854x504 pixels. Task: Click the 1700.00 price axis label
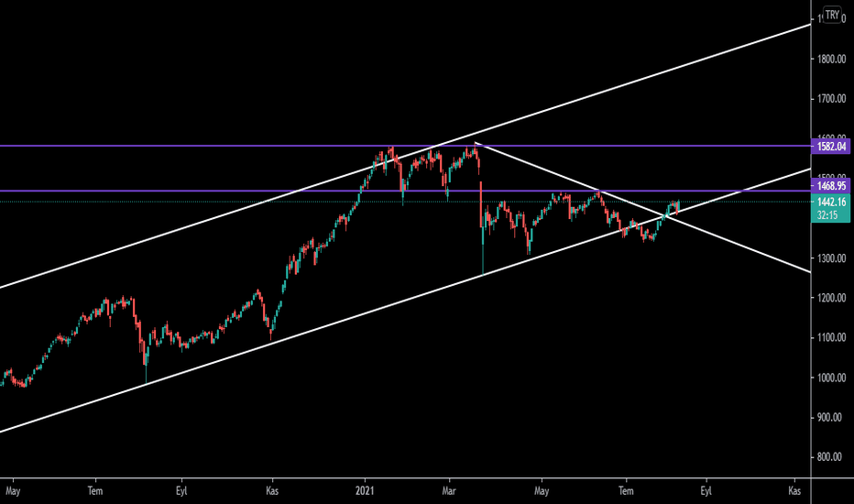click(x=831, y=99)
